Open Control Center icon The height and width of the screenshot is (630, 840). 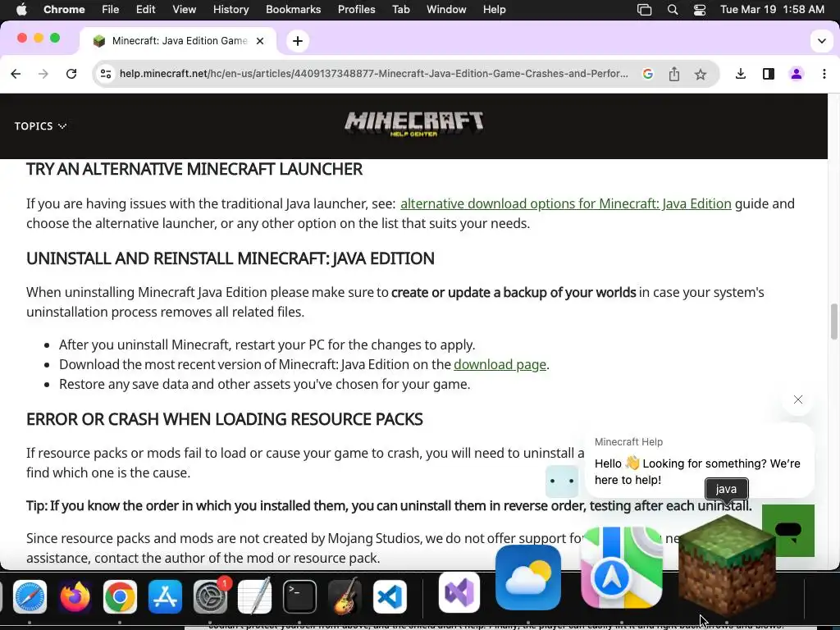(699, 10)
